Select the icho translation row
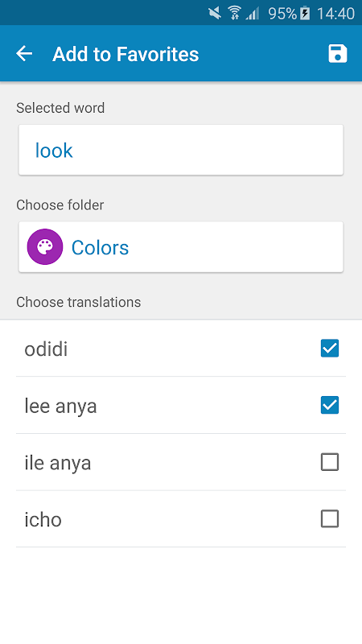Screen dimensions: 362x644 (x=181, y=518)
